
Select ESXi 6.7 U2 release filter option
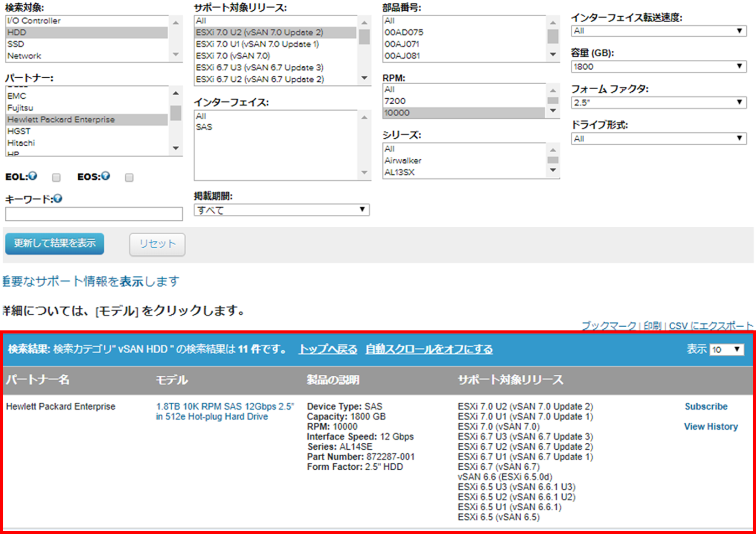point(276,79)
